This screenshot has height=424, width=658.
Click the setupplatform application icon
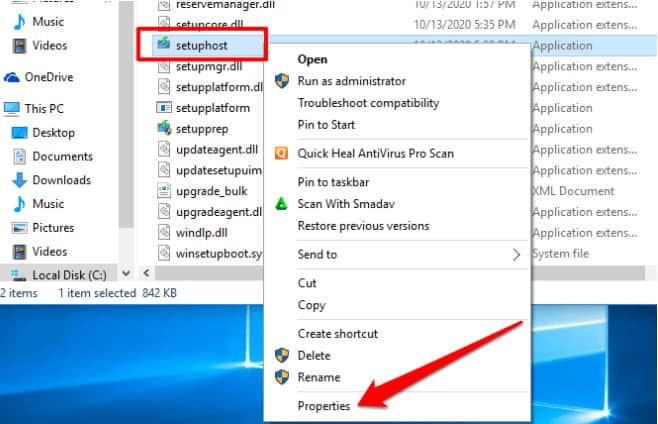pos(164,107)
